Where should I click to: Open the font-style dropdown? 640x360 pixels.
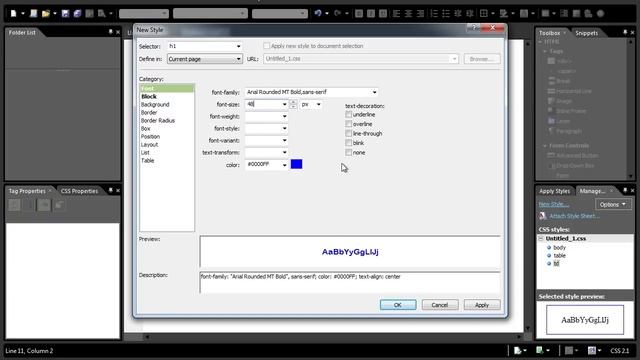284,129
